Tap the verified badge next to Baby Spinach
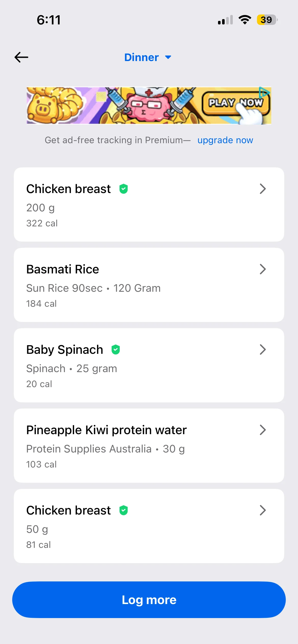 (116, 350)
